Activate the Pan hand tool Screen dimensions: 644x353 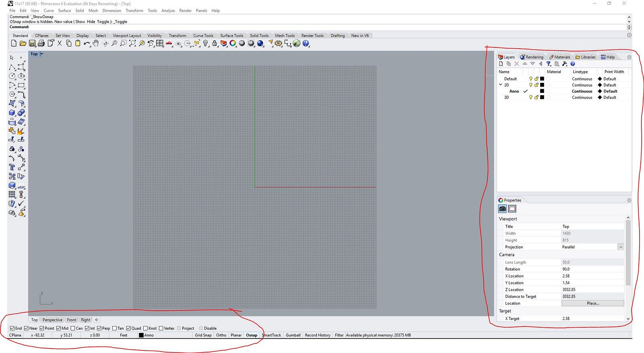point(96,43)
